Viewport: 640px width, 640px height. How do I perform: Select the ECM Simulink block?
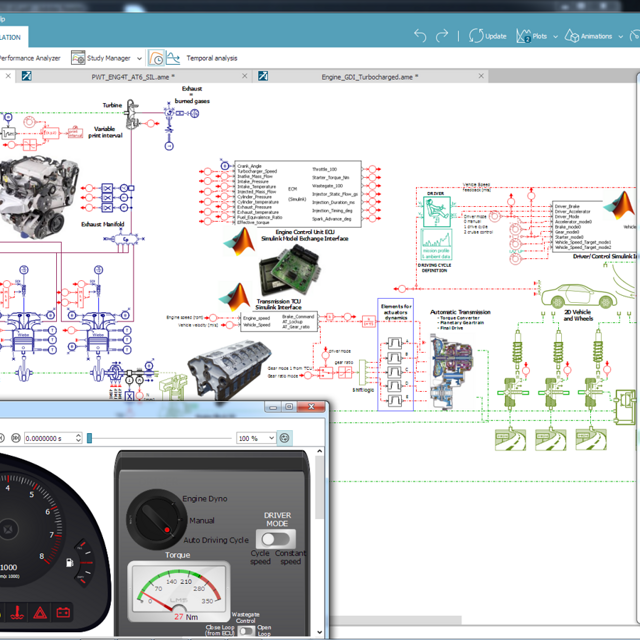[298, 194]
